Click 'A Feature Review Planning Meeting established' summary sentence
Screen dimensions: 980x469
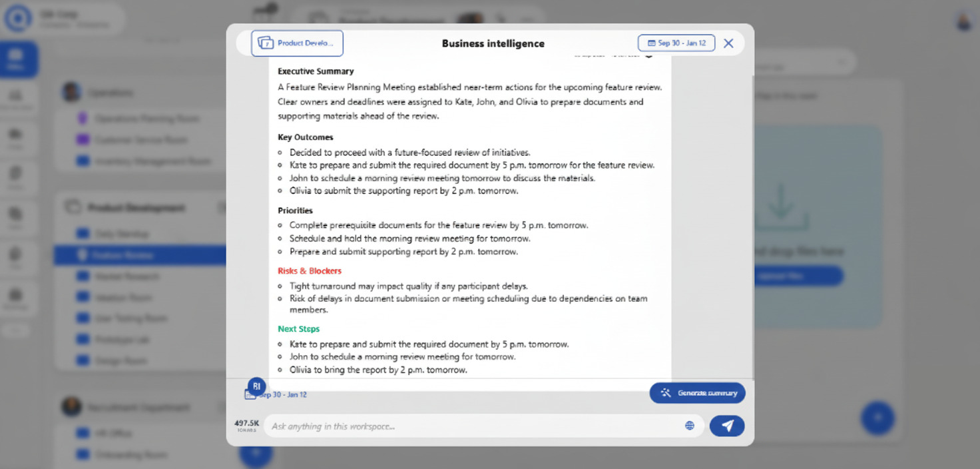(x=470, y=87)
